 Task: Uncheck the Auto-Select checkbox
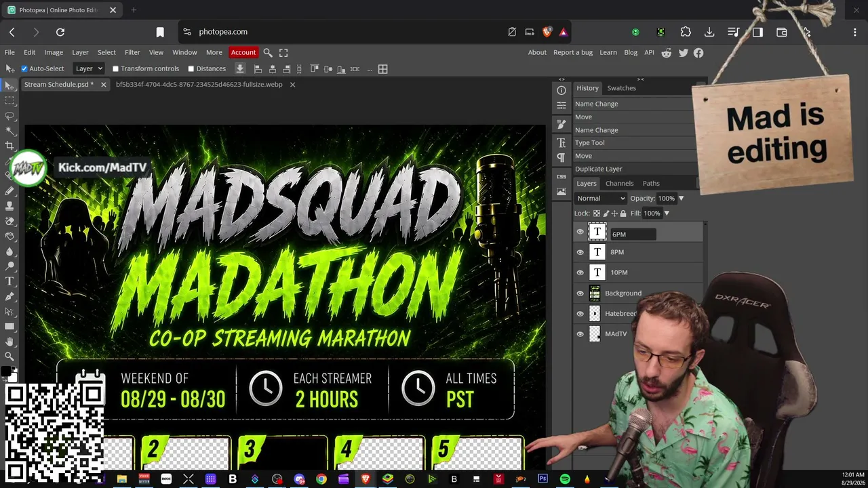[24, 68]
